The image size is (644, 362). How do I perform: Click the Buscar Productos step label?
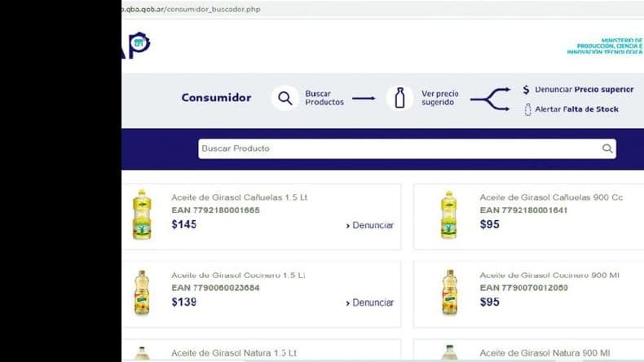[x=324, y=98]
